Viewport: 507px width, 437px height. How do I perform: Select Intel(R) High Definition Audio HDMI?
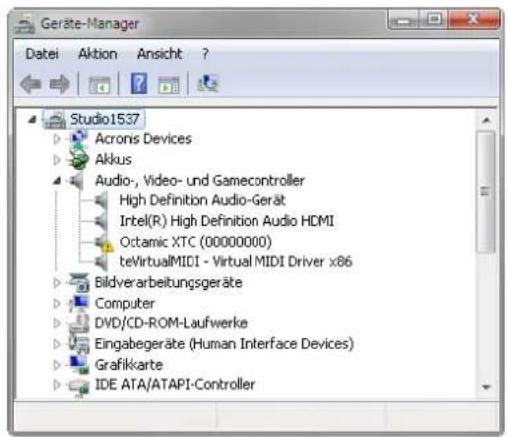click(227, 221)
